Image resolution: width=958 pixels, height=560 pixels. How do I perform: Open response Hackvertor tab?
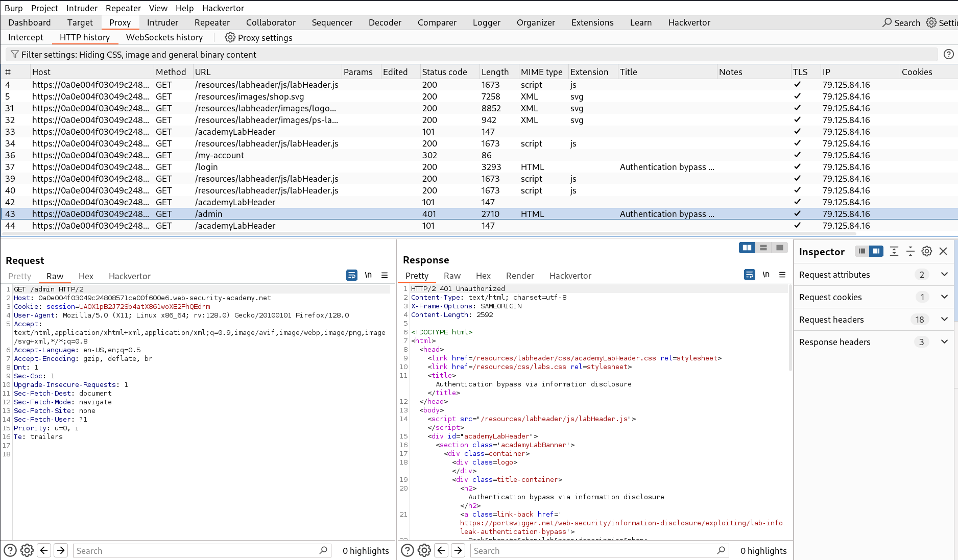pyautogui.click(x=570, y=276)
